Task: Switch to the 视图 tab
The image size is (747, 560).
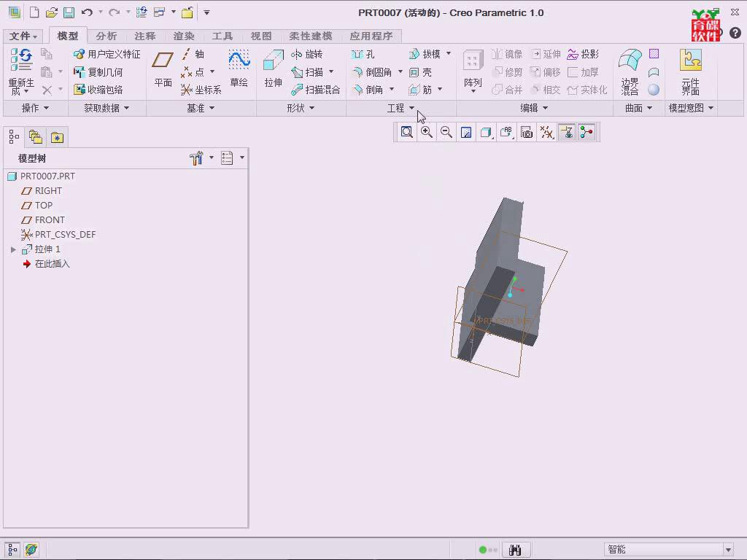Action: coord(261,36)
